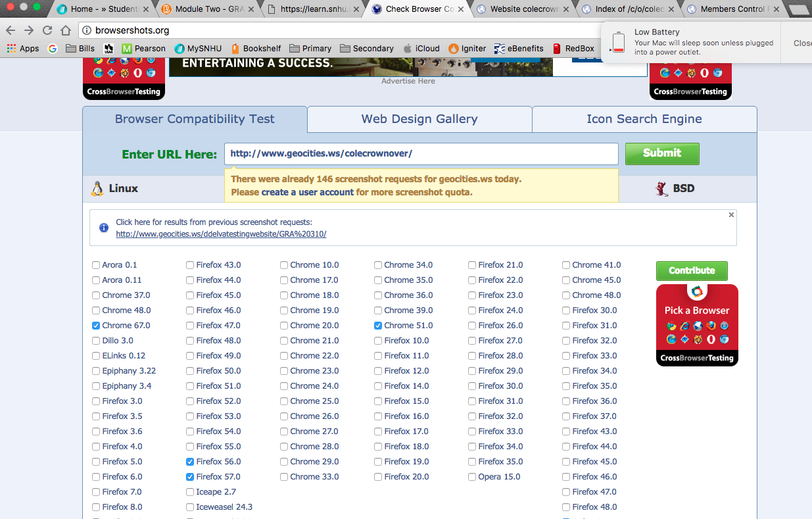Check the Opera 15.0 checkbox
Viewport: 812px width, 519px height.
click(x=473, y=477)
